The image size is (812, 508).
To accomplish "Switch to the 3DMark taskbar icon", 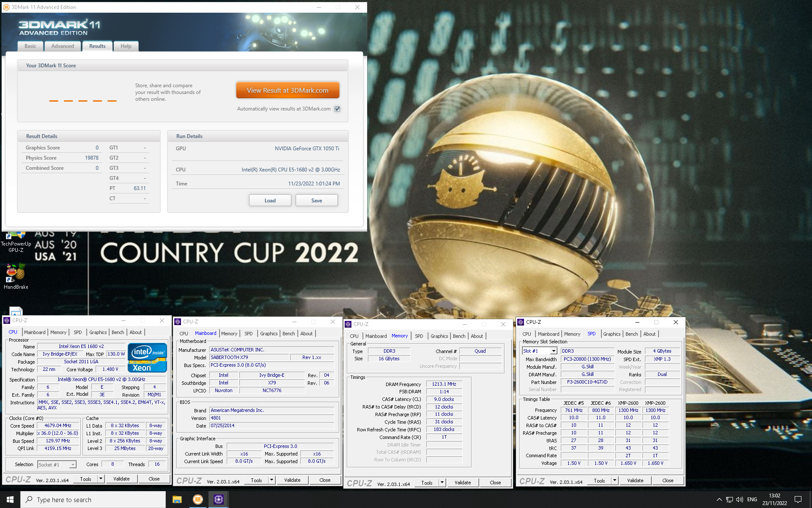I will pos(198,500).
